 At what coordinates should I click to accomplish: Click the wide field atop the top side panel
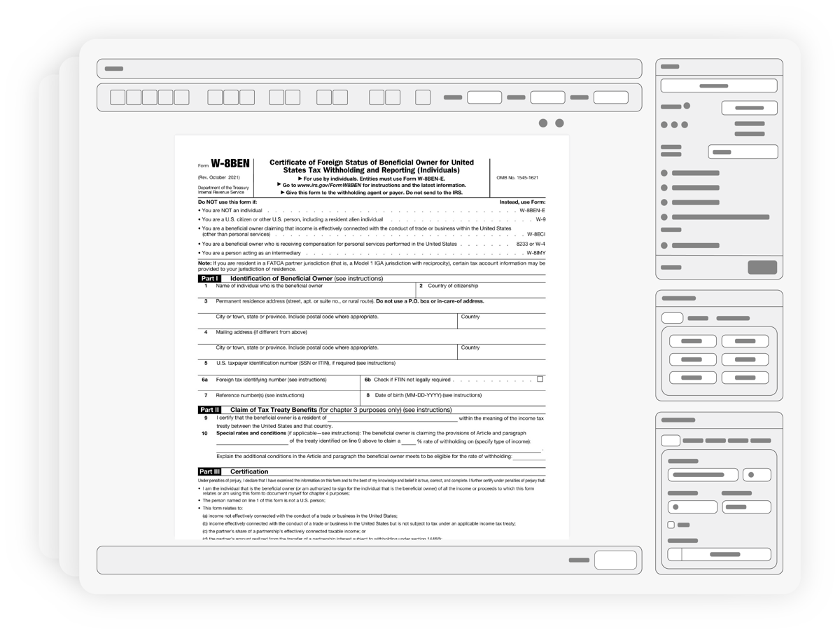719,85
